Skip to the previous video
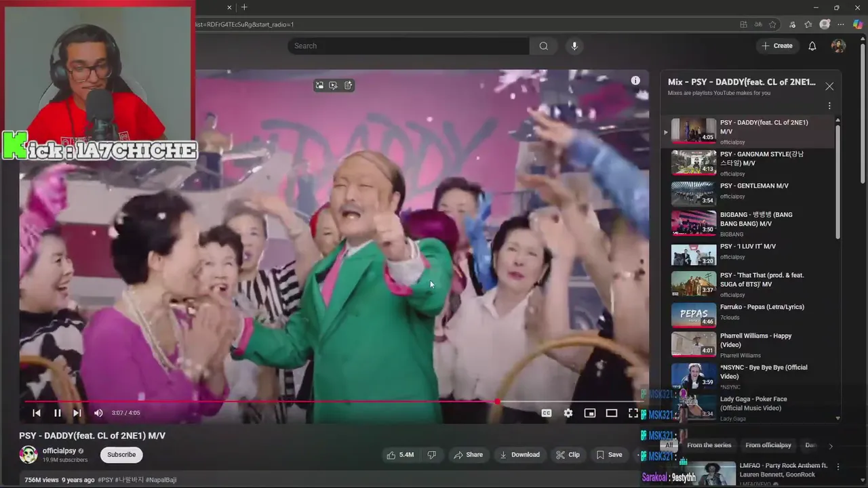 (37, 413)
